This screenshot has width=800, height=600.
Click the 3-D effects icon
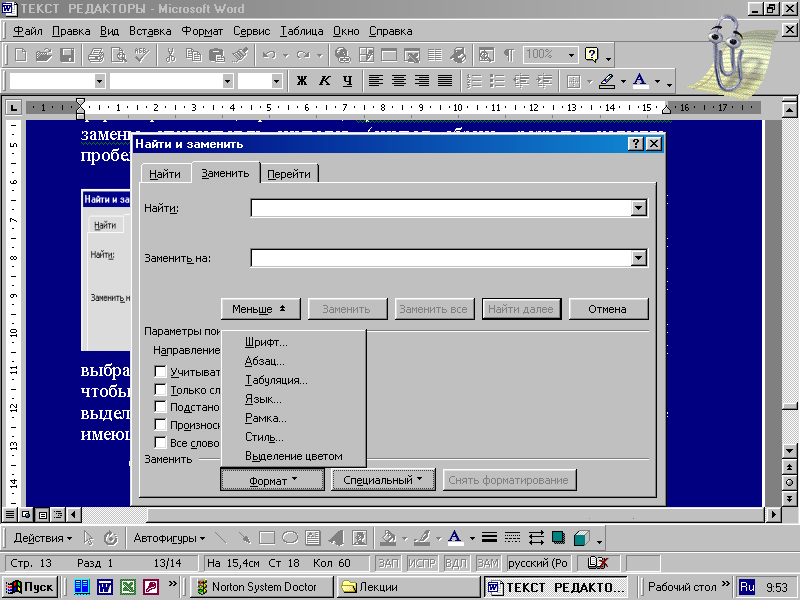[x=582, y=538]
